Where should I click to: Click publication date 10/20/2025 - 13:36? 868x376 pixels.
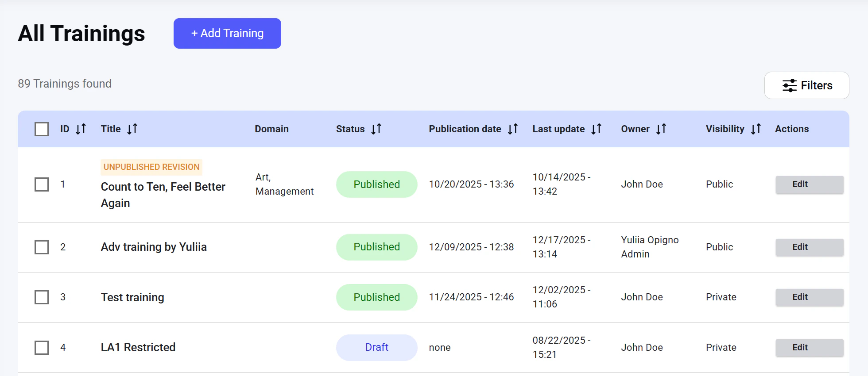click(x=471, y=184)
